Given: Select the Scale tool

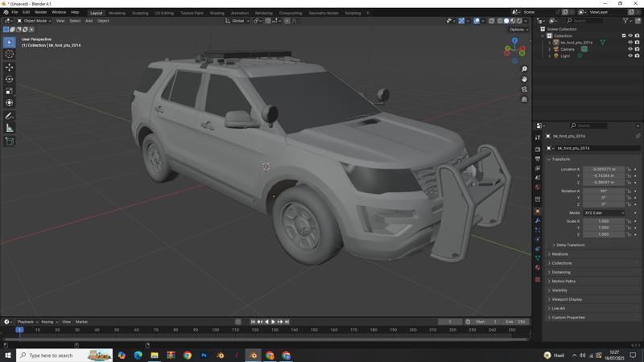Looking at the screenshot, I should click(9, 91).
